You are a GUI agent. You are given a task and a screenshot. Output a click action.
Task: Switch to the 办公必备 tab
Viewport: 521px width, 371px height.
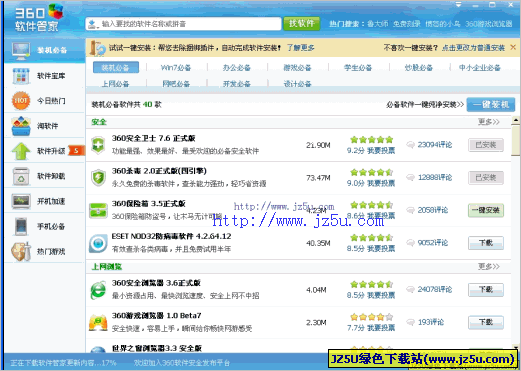[237, 68]
